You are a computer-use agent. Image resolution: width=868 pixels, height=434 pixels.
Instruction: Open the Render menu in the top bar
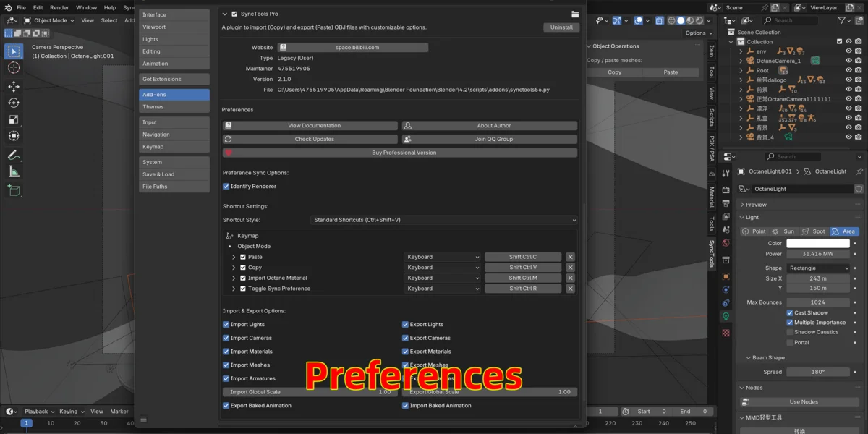[59, 7]
